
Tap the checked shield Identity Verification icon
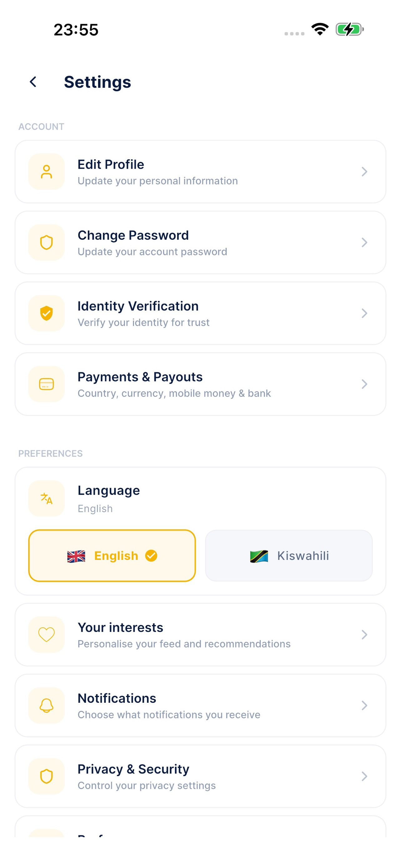47,313
